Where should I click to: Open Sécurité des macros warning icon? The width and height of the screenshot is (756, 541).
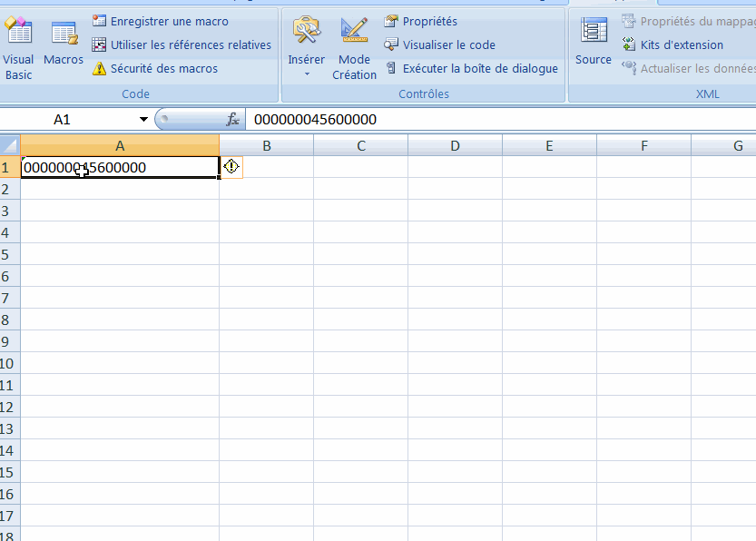click(x=99, y=68)
